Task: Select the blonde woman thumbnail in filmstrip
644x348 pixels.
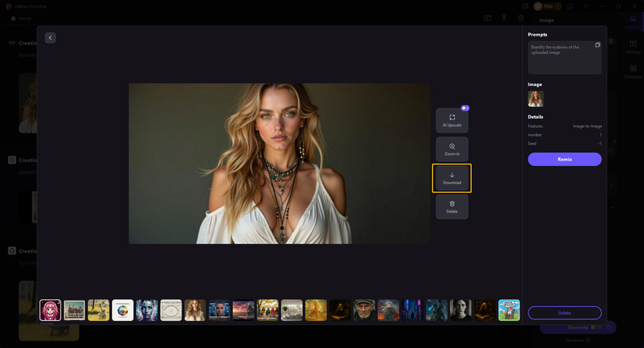Action: [x=195, y=310]
